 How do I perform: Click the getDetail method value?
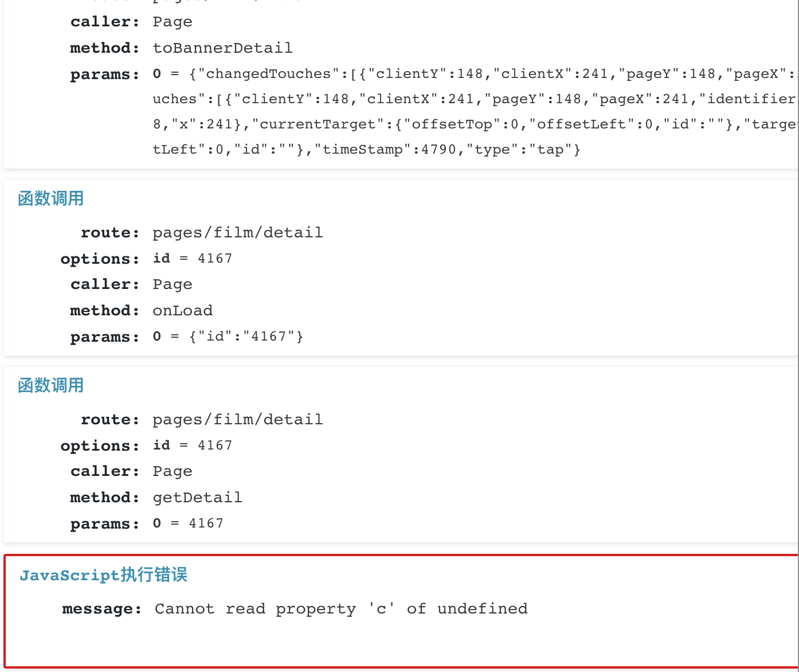(198, 497)
